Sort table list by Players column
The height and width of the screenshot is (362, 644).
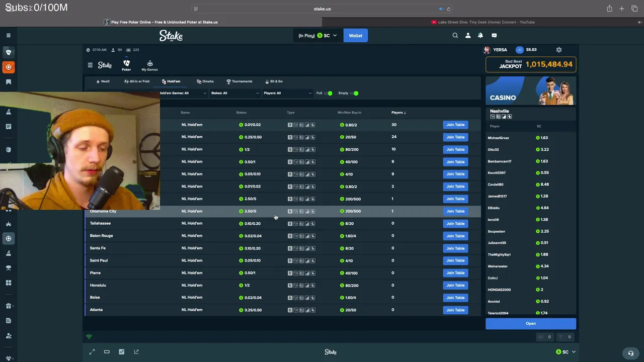point(398,113)
